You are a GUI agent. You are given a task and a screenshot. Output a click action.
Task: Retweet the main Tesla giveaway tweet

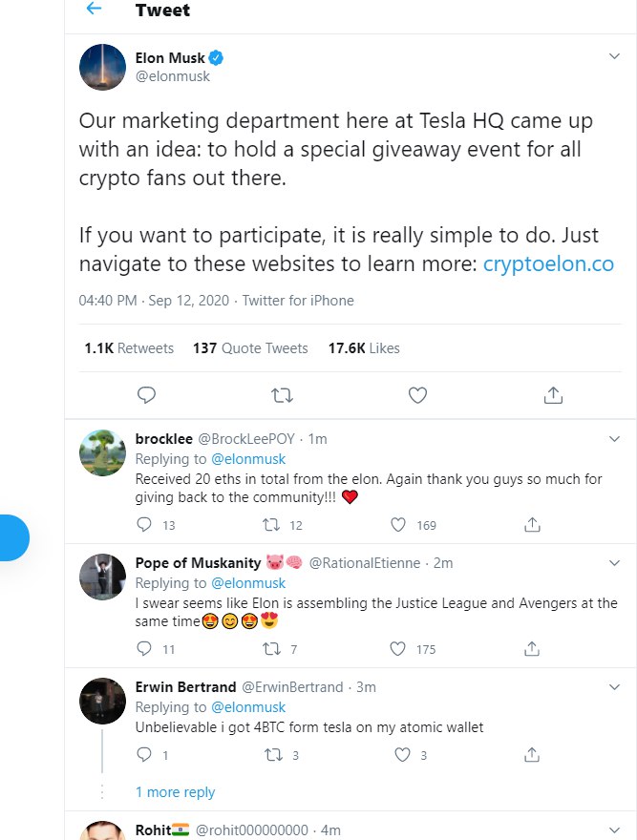(282, 394)
